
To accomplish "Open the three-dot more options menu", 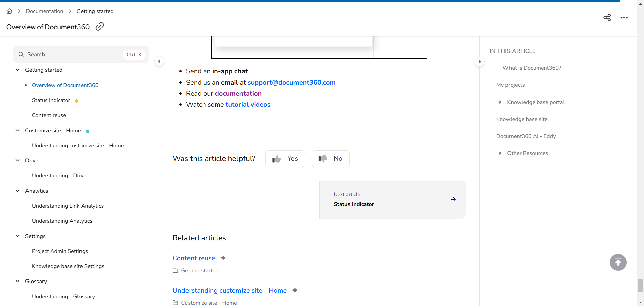I will click(x=624, y=18).
